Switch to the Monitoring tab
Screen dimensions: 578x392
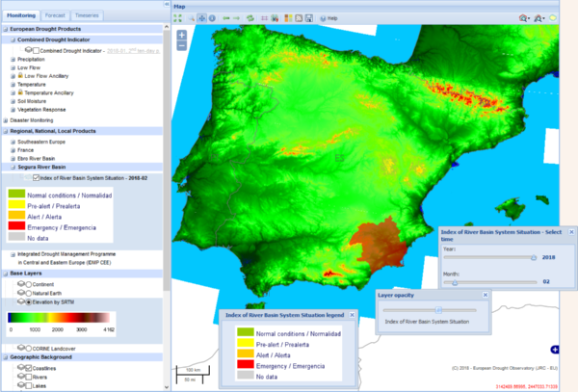coord(21,15)
